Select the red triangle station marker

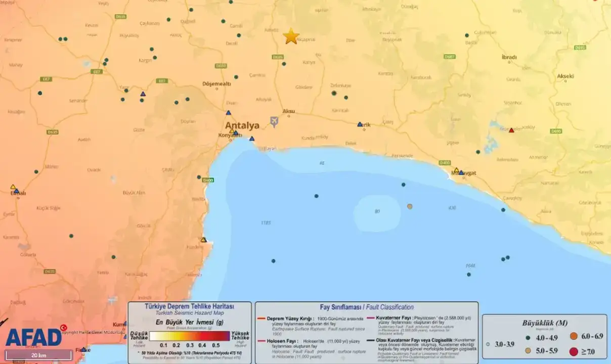[x=511, y=130]
